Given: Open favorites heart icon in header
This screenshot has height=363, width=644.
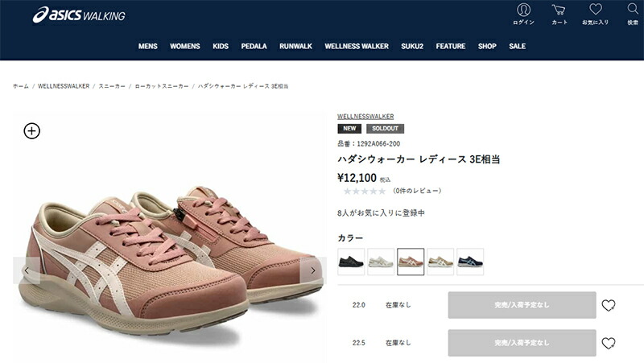Looking at the screenshot, I should (x=595, y=14).
